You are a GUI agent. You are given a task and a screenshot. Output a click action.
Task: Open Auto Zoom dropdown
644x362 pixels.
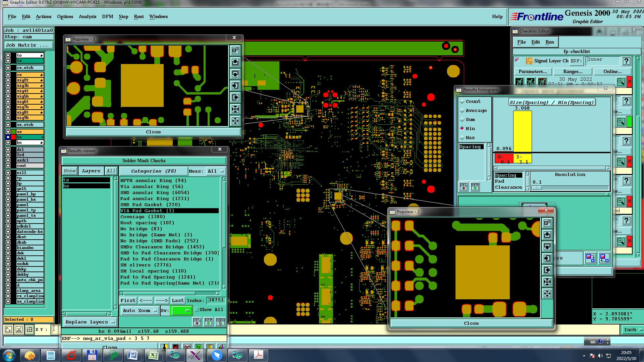140,310
